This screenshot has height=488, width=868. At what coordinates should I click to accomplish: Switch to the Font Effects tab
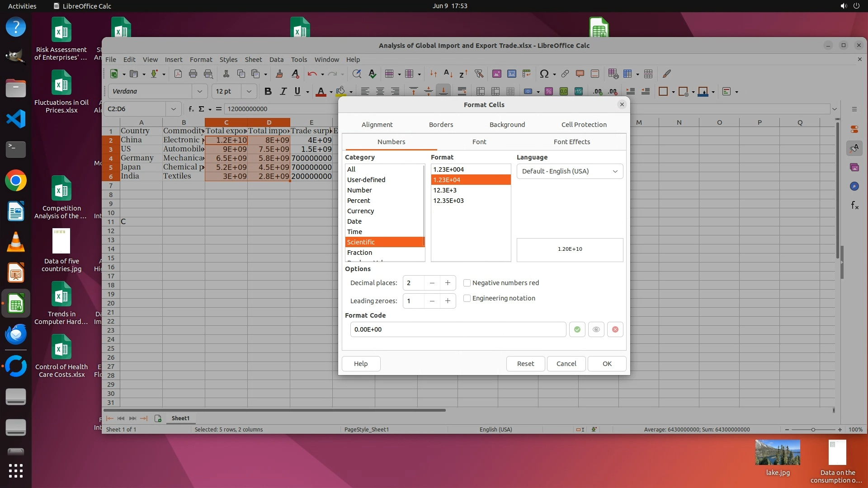pyautogui.click(x=571, y=142)
